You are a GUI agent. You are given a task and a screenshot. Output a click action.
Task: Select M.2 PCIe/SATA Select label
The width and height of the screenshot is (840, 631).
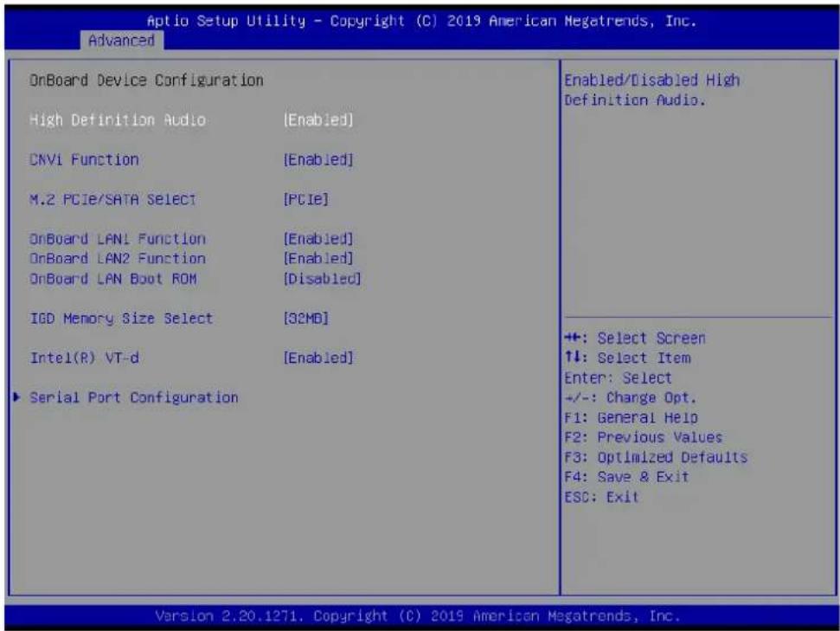113,199
